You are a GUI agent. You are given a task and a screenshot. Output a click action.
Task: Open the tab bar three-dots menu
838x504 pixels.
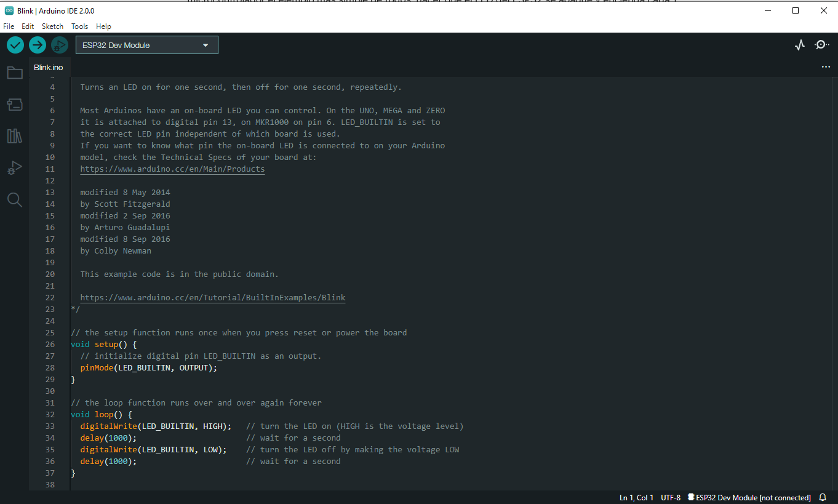826,67
